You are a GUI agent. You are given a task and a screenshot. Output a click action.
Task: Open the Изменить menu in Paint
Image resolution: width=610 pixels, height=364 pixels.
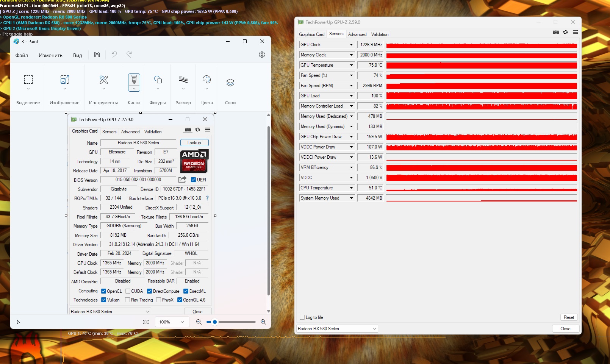[x=50, y=55]
